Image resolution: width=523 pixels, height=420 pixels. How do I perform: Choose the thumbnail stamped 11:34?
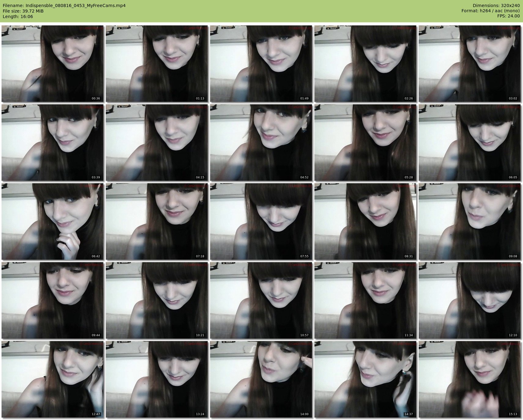point(365,300)
